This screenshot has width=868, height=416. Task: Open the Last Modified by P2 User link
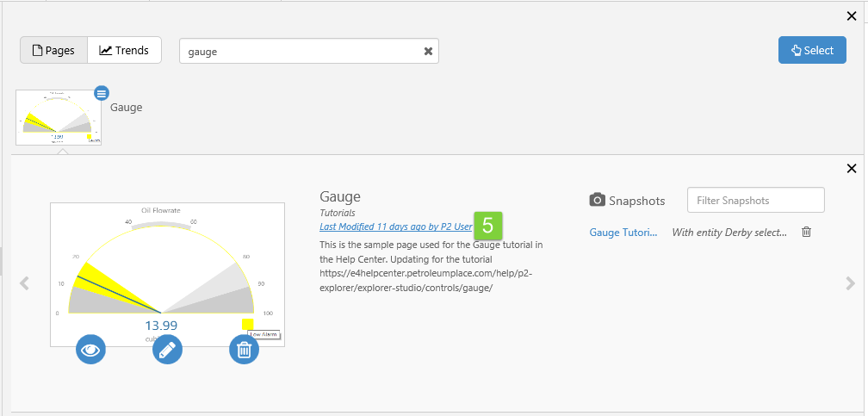point(395,227)
